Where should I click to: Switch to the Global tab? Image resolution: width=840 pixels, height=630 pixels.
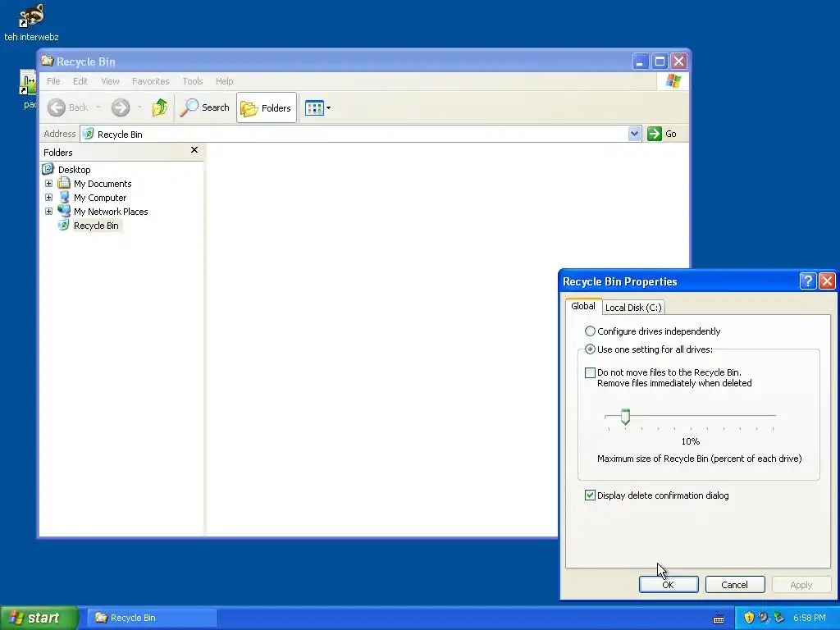[x=583, y=306]
